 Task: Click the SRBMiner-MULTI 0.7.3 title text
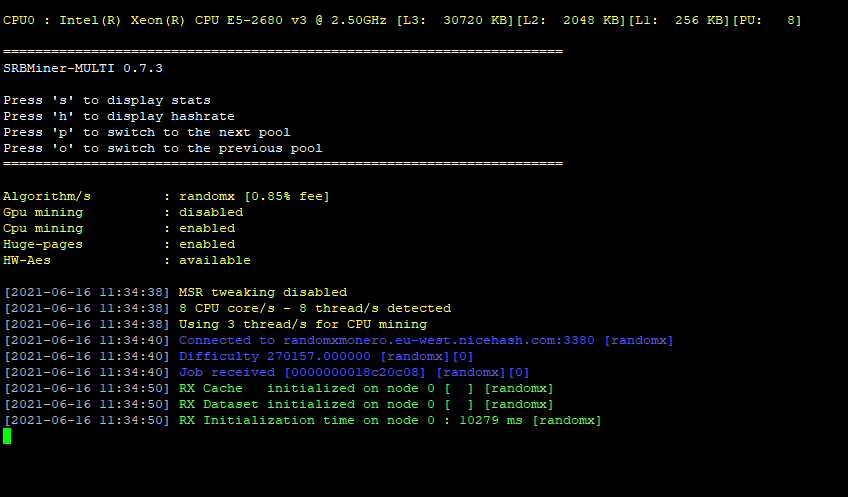coord(83,68)
